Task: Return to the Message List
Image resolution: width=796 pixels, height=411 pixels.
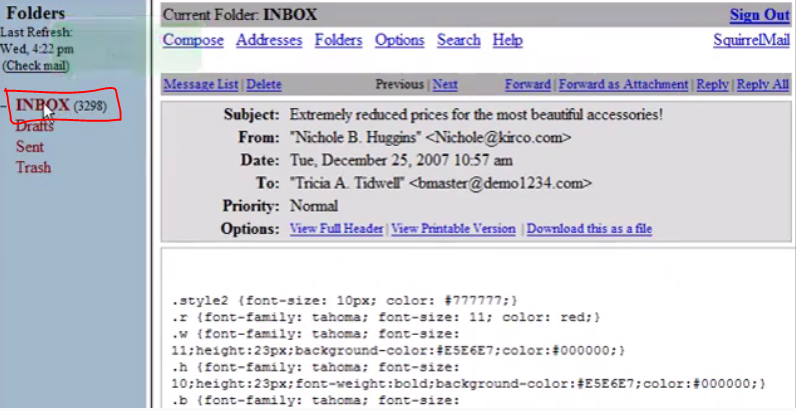Action: pos(201,84)
